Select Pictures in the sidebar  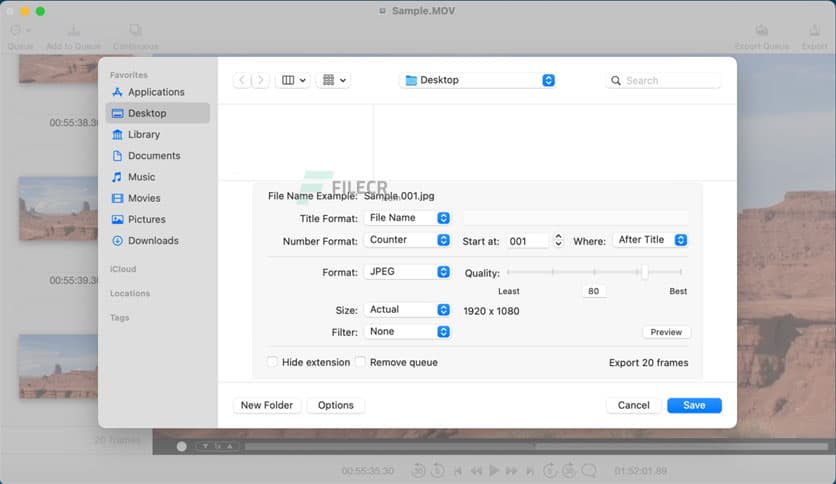(146, 220)
